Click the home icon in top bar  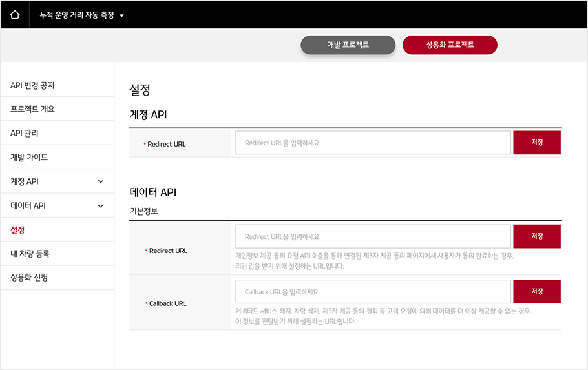[15, 15]
